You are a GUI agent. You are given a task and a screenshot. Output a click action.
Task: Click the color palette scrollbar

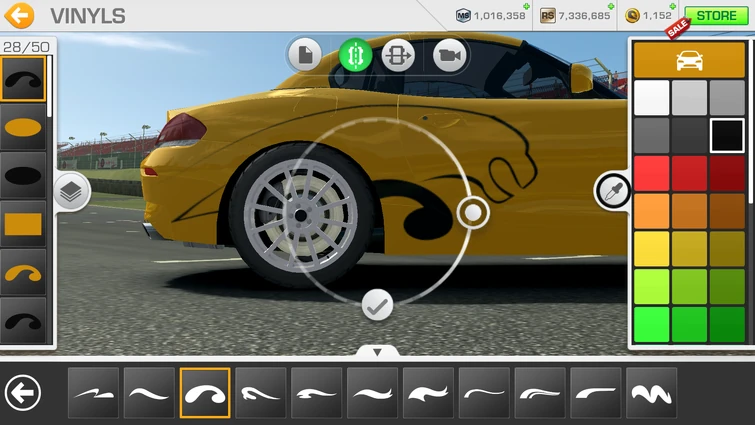(750, 123)
